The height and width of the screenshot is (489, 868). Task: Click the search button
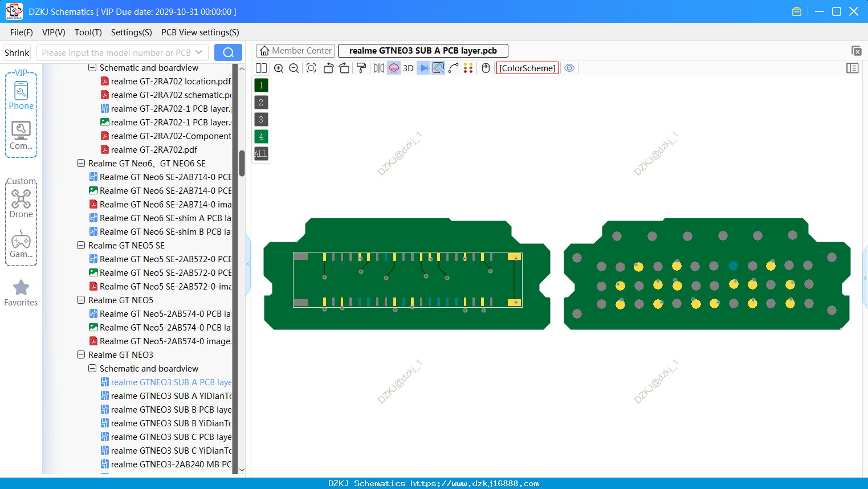pos(228,52)
